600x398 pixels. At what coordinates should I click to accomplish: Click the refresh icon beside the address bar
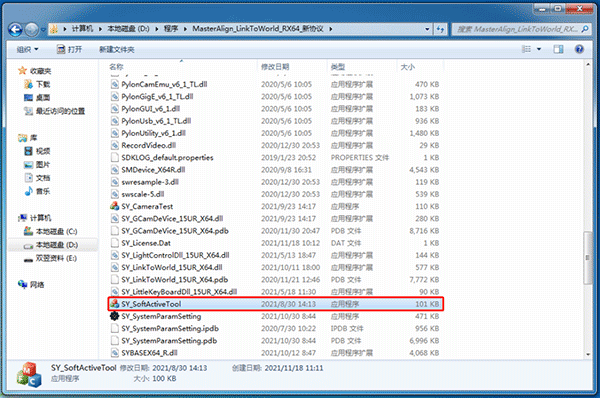[440, 29]
